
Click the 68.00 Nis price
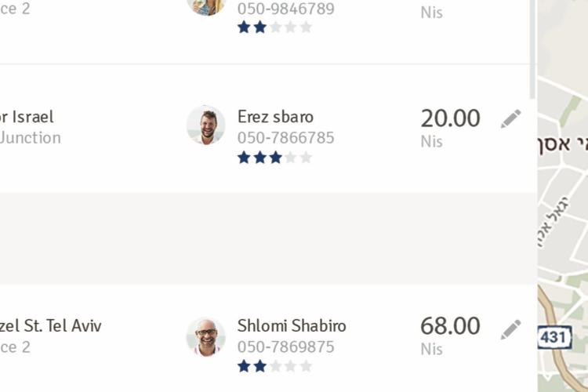tap(450, 336)
